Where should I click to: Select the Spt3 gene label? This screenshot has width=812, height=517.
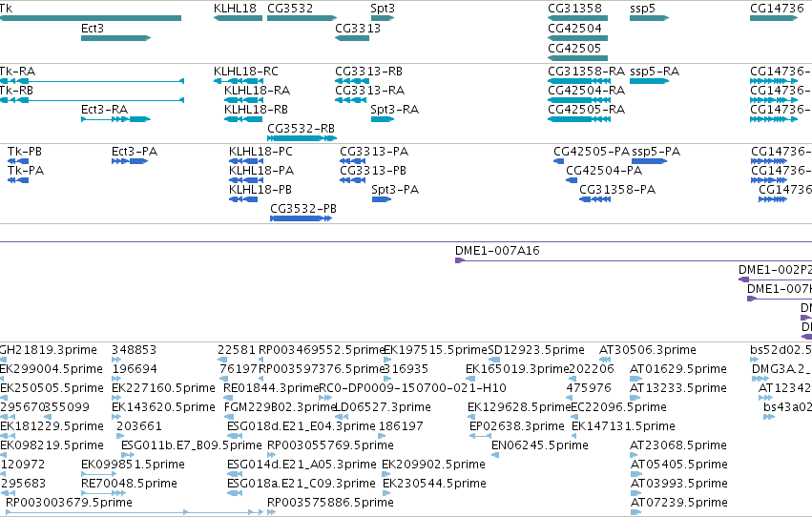tap(383, 9)
